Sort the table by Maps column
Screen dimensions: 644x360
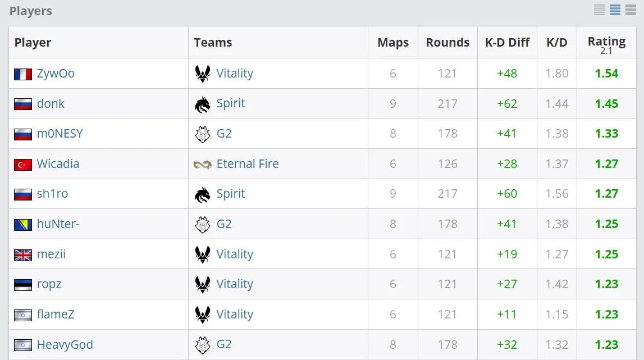click(x=393, y=42)
